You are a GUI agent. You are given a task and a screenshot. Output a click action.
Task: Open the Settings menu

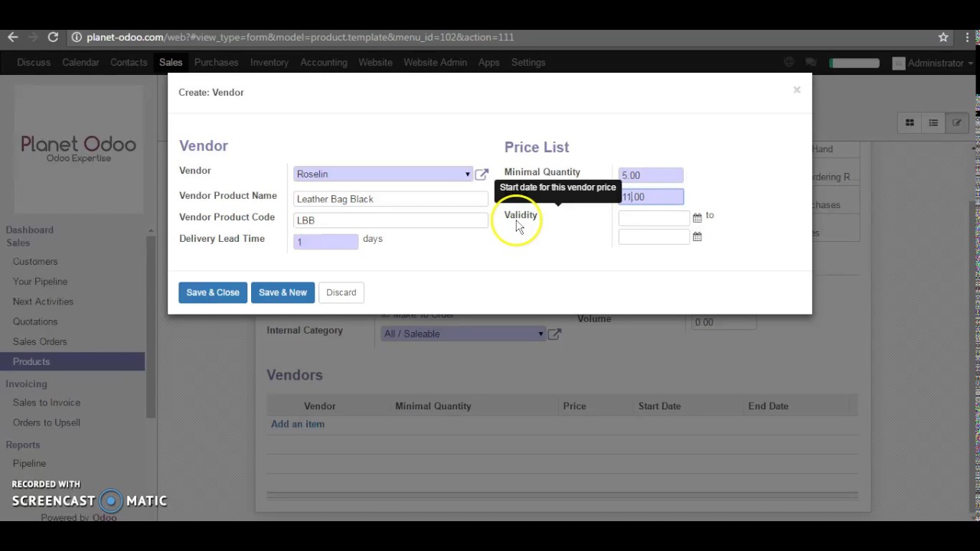tap(528, 63)
